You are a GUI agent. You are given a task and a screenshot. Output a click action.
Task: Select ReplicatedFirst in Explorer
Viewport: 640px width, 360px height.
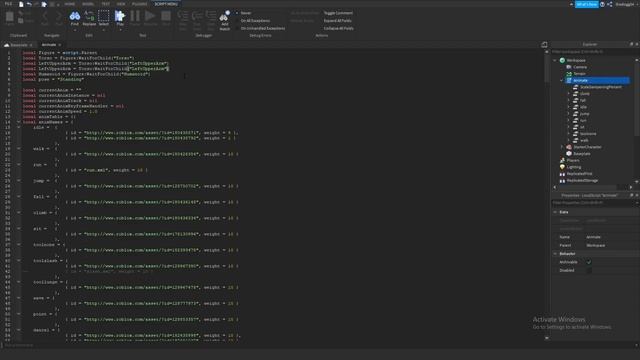(x=579, y=174)
